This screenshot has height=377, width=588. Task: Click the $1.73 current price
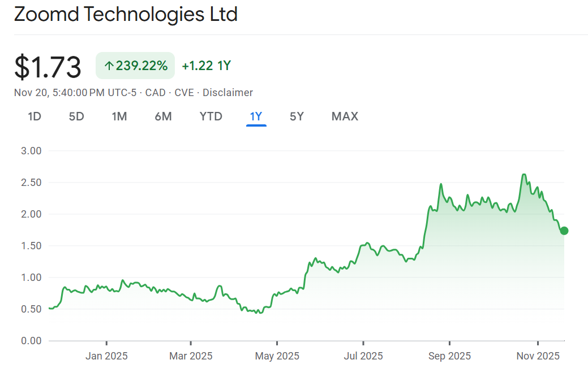tap(48, 67)
